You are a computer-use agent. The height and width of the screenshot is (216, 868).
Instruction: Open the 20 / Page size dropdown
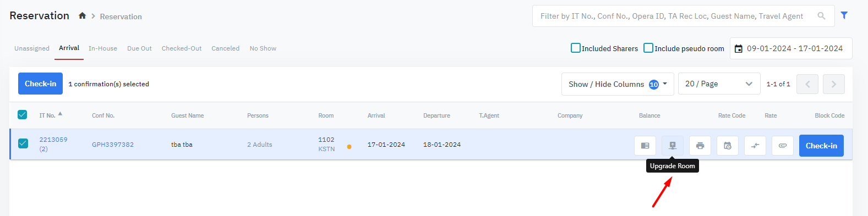click(x=719, y=84)
